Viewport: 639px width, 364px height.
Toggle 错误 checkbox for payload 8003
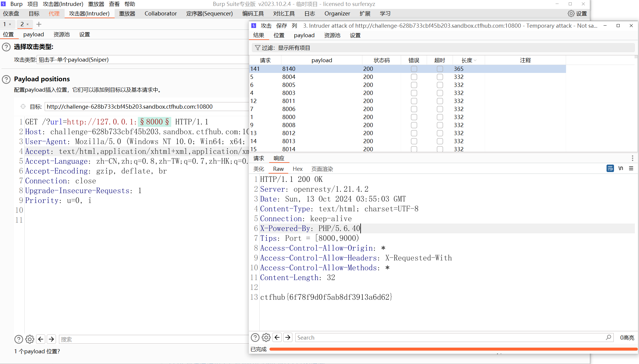point(414,93)
